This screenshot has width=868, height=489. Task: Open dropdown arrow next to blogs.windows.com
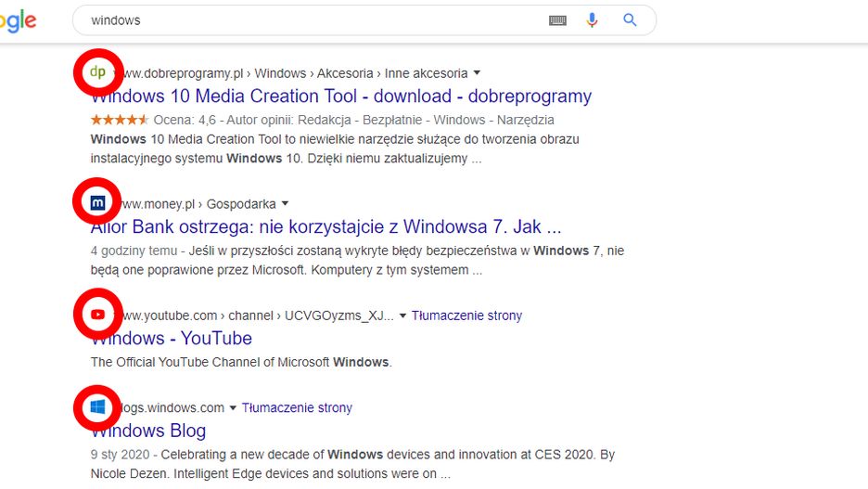pyautogui.click(x=233, y=407)
